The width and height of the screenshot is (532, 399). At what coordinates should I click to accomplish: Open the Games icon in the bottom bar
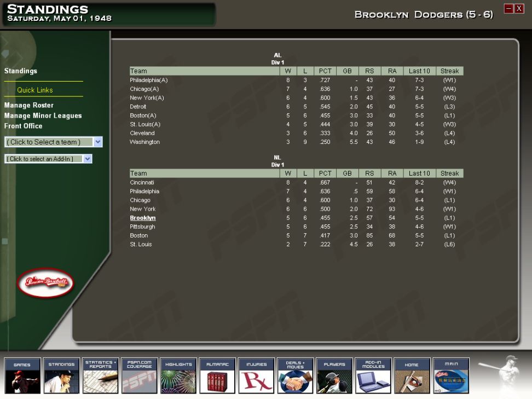tap(22, 375)
